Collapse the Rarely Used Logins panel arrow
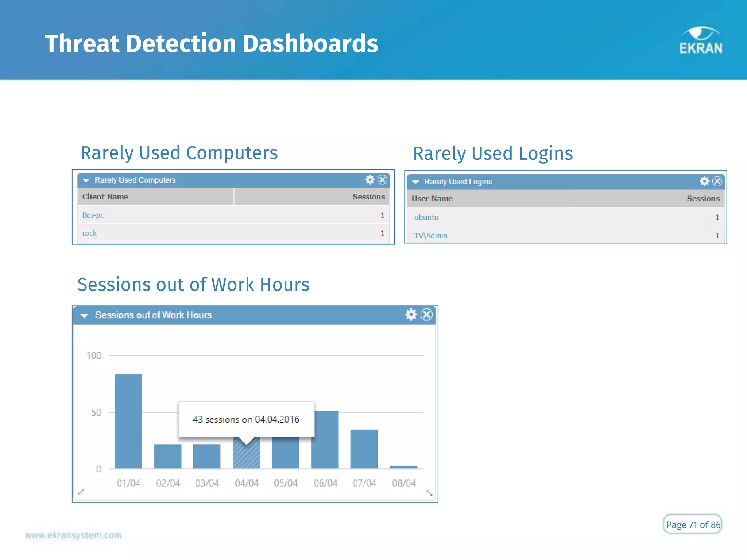747x560 pixels. (x=415, y=182)
